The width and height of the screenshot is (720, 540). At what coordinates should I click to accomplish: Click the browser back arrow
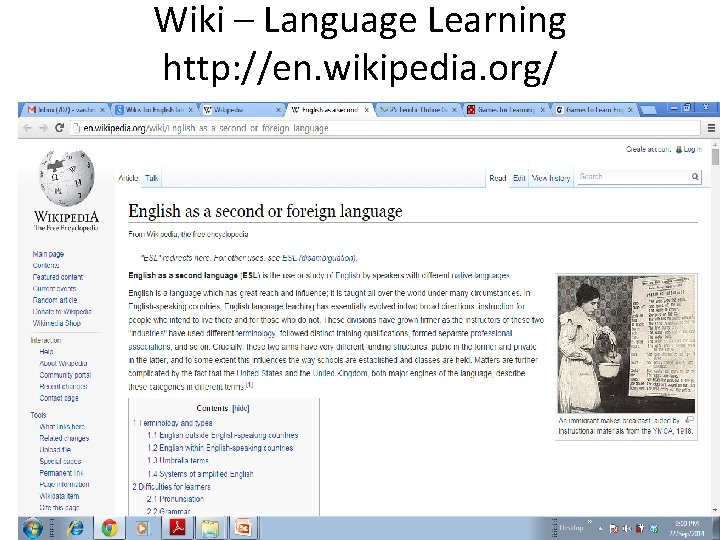tap(28, 128)
